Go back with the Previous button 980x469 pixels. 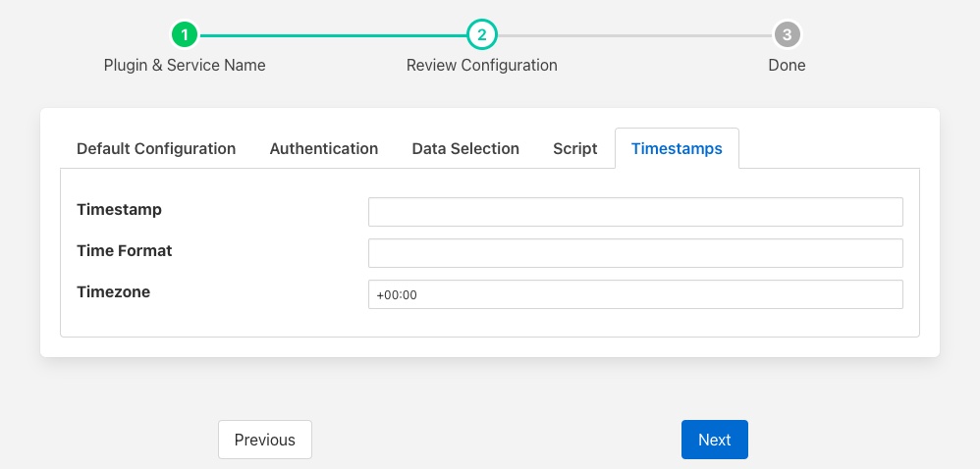coord(264,440)
